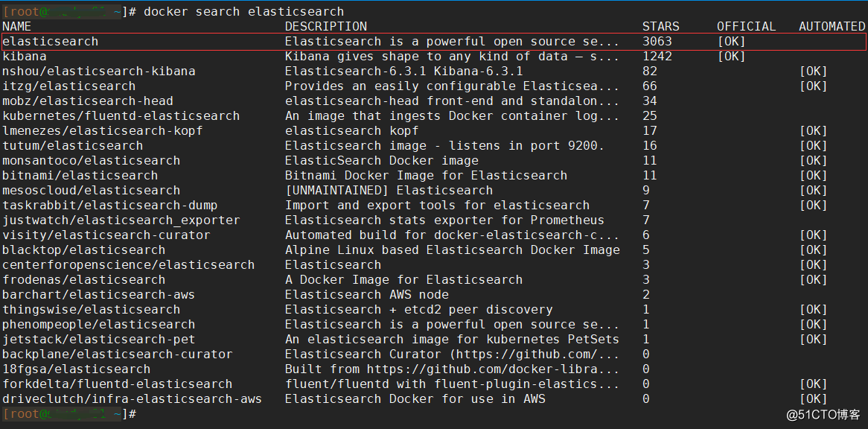Click 'Elasticsearch-6.3.1 Kibana-6.3.1' description
The width and height of the screenshot is (868, 429).
404,71
